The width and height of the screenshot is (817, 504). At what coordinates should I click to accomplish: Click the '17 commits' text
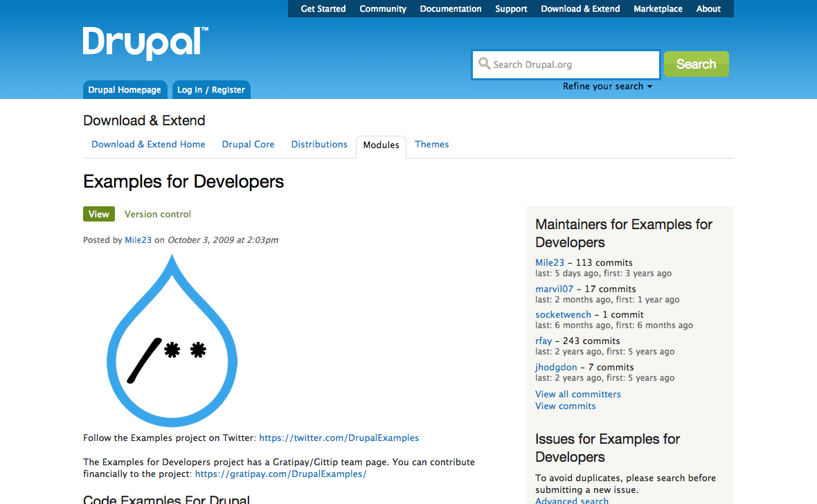point(610,289)
